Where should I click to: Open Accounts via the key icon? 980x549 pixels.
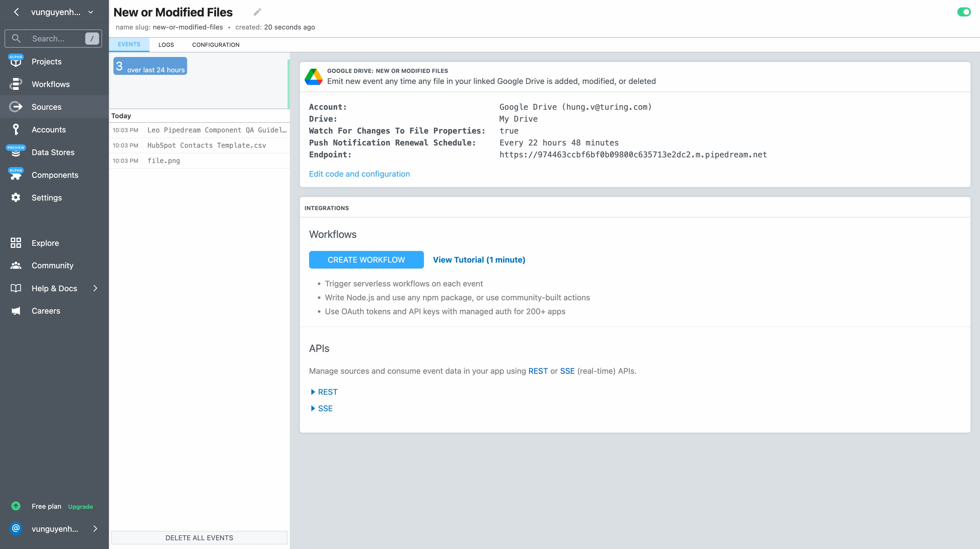pos(16,129)
